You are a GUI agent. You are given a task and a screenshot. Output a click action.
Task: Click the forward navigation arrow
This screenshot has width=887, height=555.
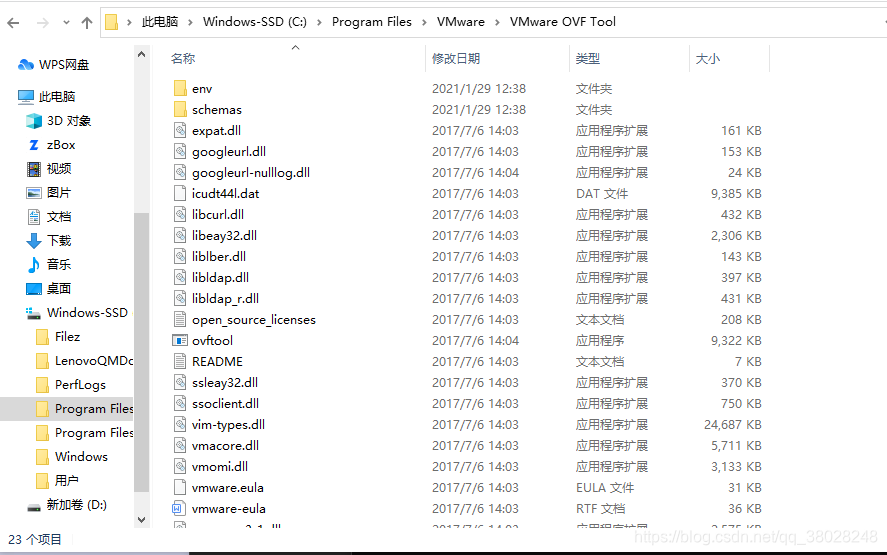[42, 23]
